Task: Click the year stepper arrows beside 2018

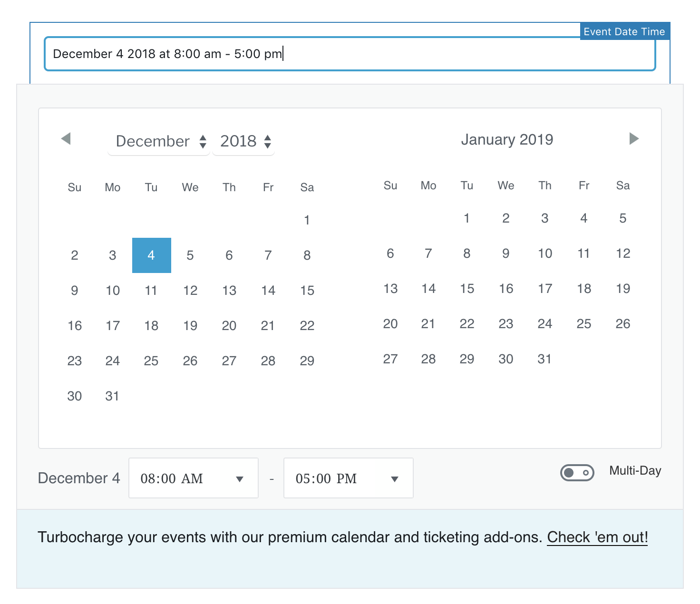Action: [267, 141]
